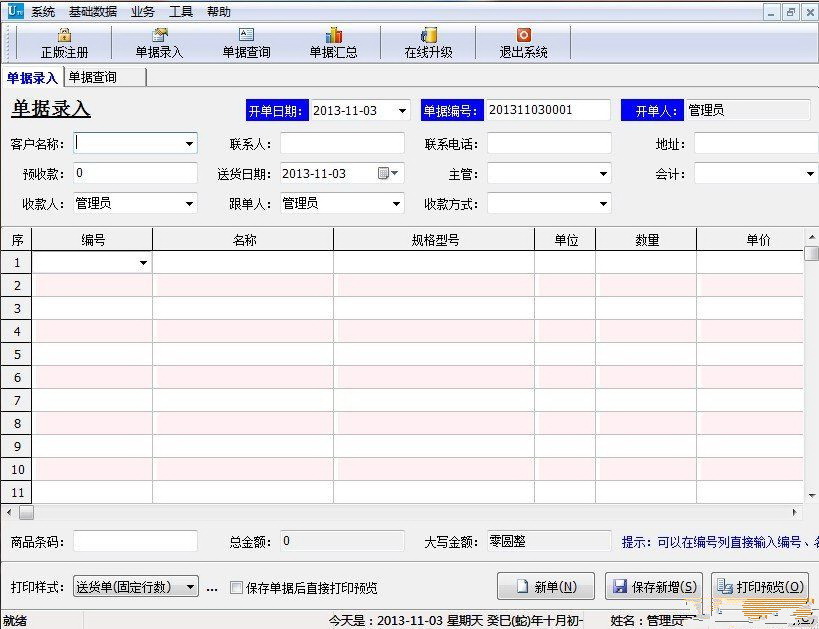Focus the 商品条码 input field
This screenshot has width=819, height=629.
135,541
